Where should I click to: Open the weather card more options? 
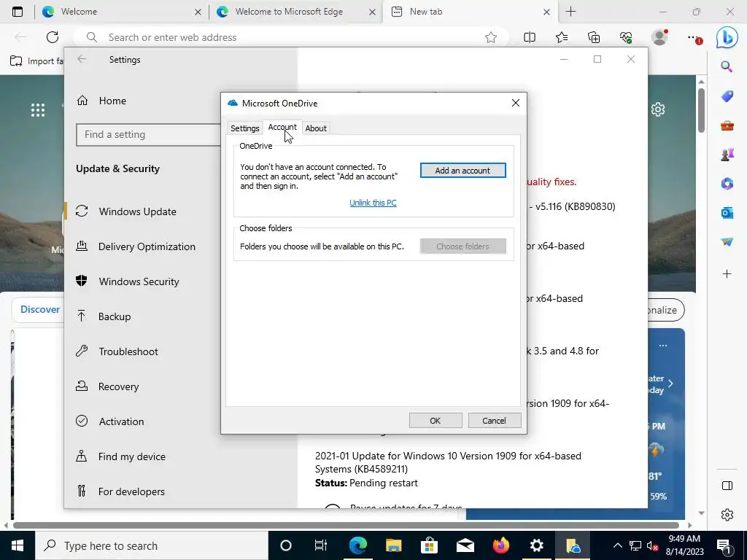tap(663, 345)
